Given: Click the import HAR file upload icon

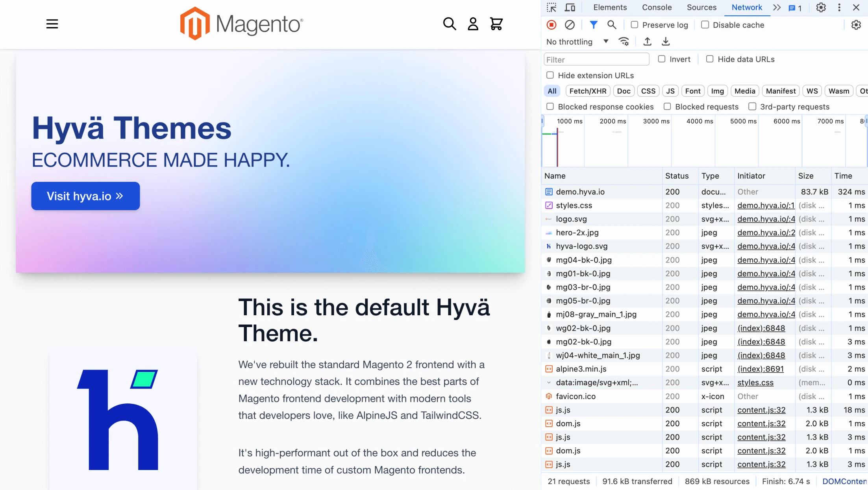Looking at the screenshot, I should [648, 41].
